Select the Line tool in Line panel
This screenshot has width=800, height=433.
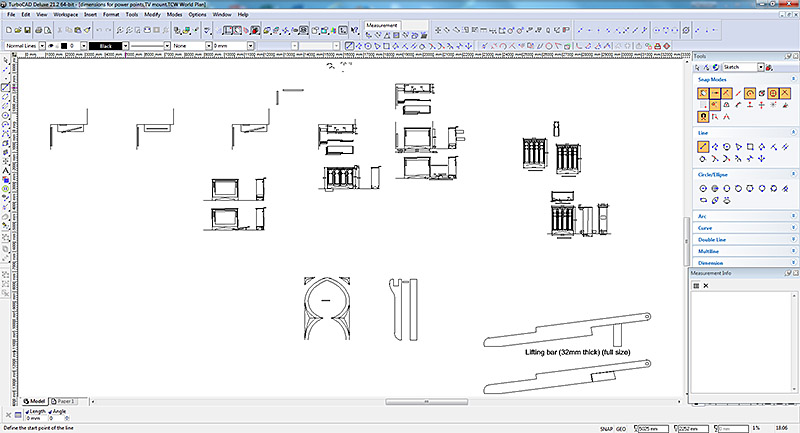tap(704, 147)
